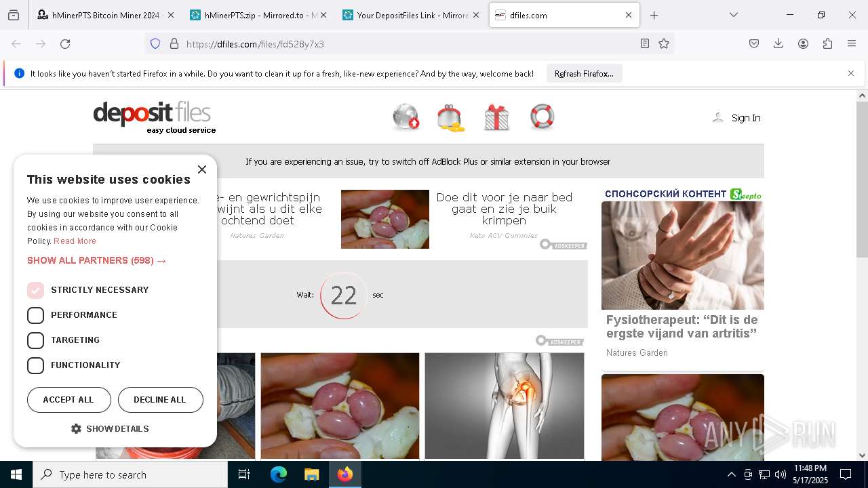Enable the Targeting cookies checkbox

(x=35, y=340)
